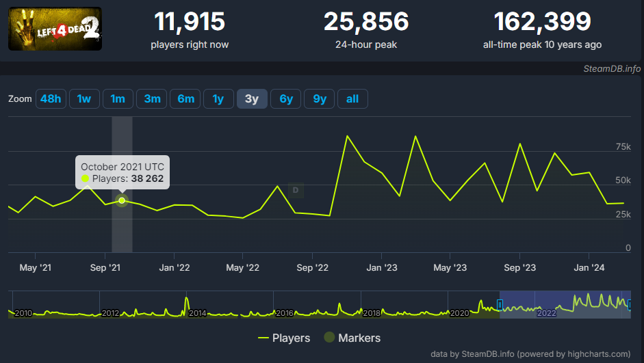This screenshot has width=644, height=363.
Task: Click the tooltip showing Players: 38 262
Action: click(x=123, y=173)
